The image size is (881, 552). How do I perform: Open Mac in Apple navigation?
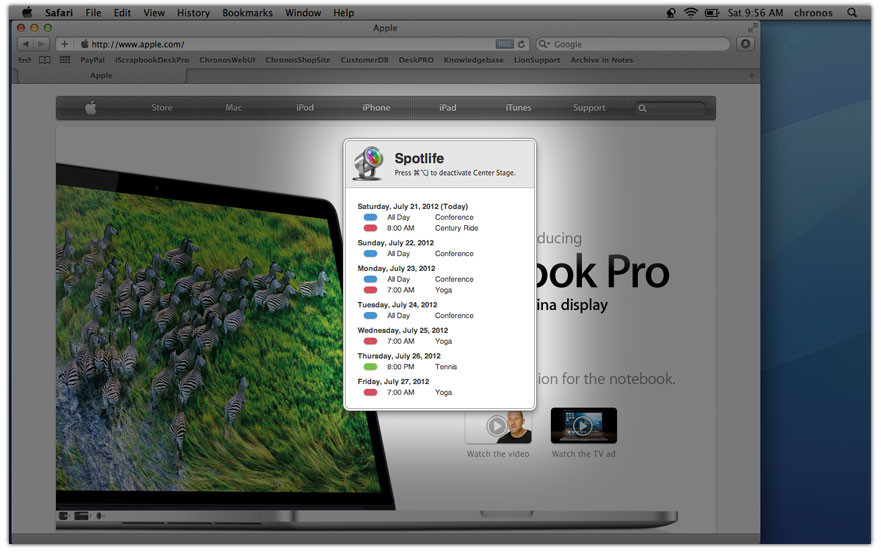233,107
